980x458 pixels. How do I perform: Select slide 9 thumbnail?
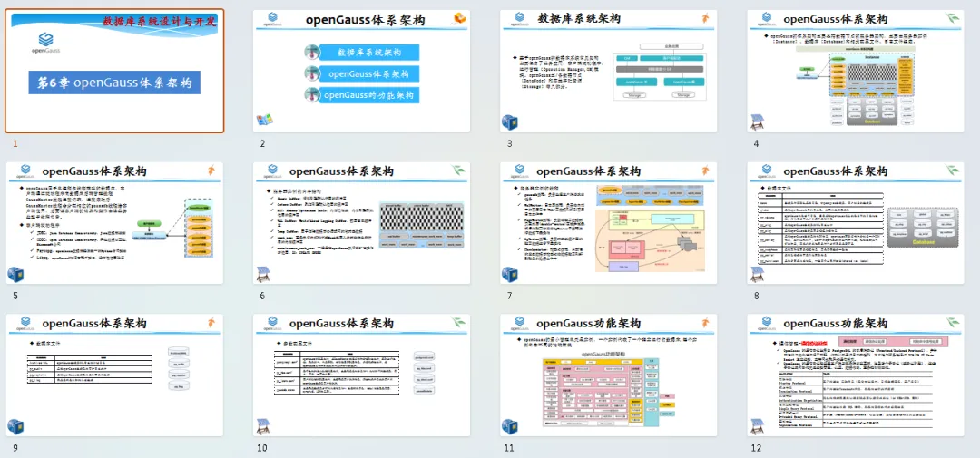click(114, 375)
